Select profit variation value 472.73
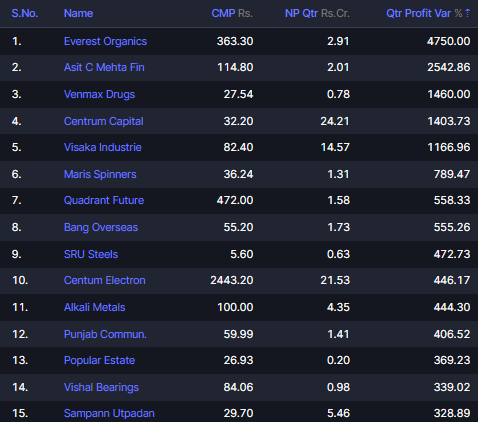 (452, 254)
